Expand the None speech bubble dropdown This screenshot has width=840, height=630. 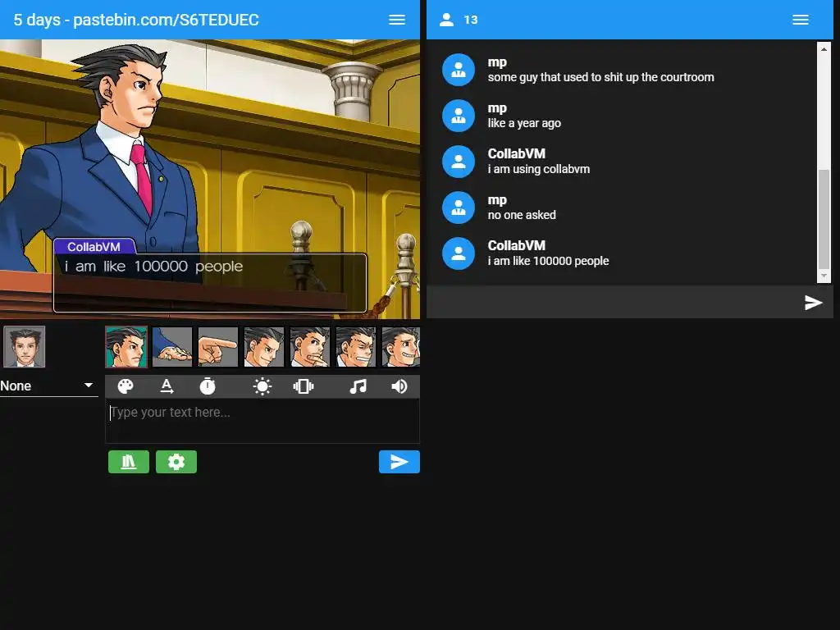pos(48,386)
